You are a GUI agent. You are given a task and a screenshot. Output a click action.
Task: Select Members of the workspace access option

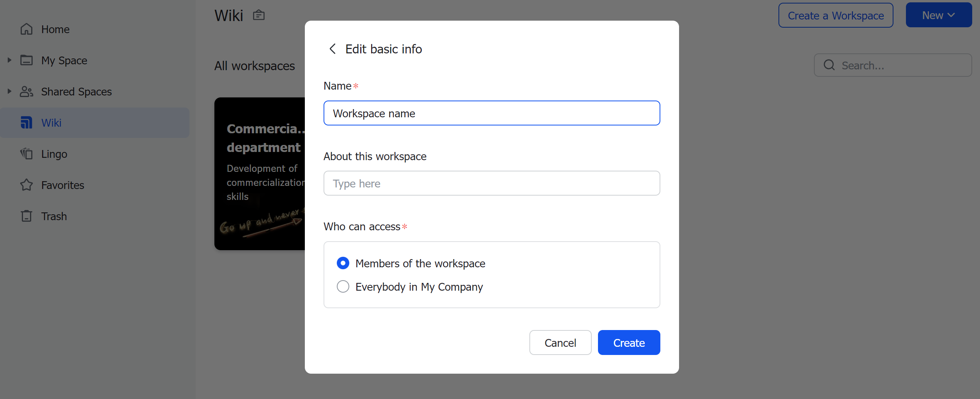coord(342,263)
